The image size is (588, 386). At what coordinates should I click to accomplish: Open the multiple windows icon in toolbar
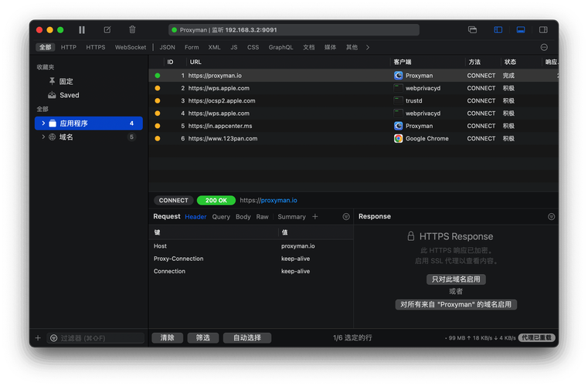(473, 29)
